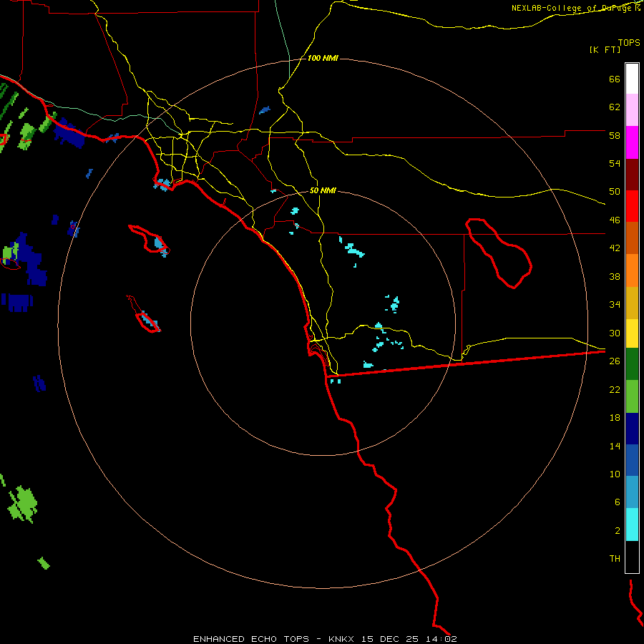Click the "30" legend value
644x644 pixels.
coord(615,333)
